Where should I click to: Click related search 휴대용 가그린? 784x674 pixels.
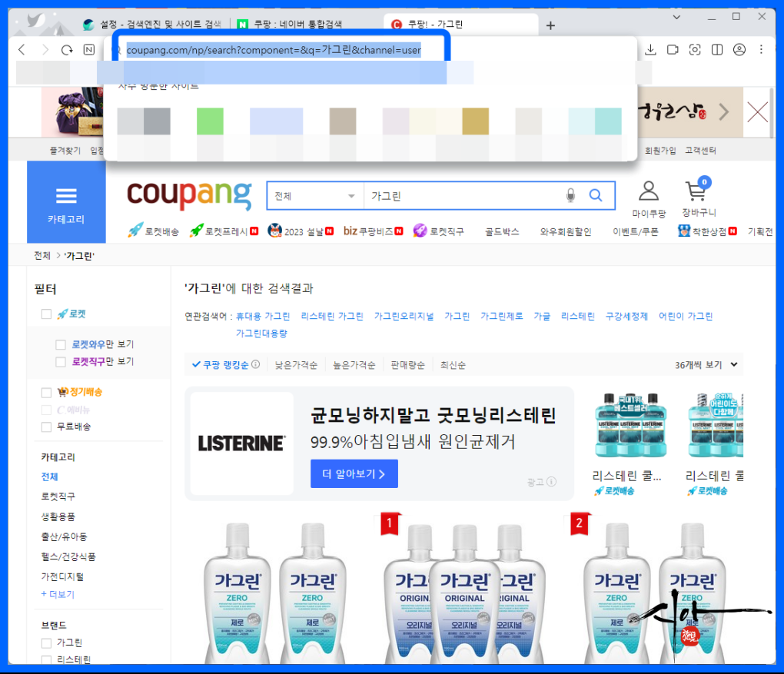[x=263, y=316]
